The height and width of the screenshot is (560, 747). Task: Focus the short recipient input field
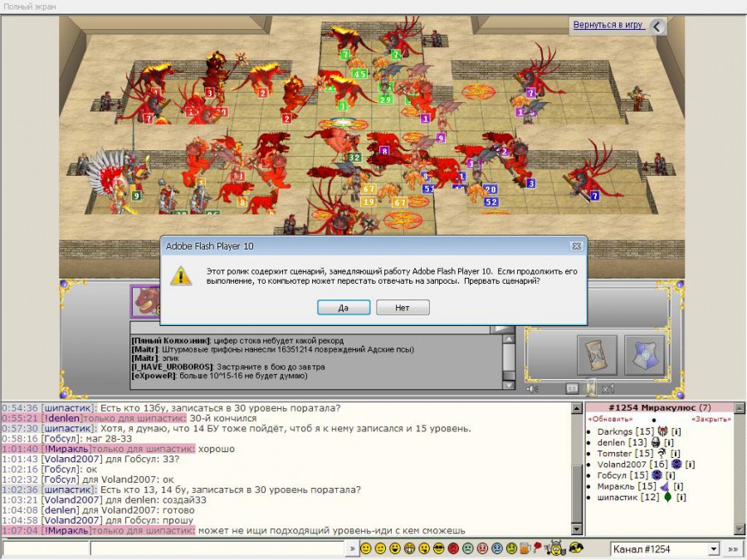[46, 548]
